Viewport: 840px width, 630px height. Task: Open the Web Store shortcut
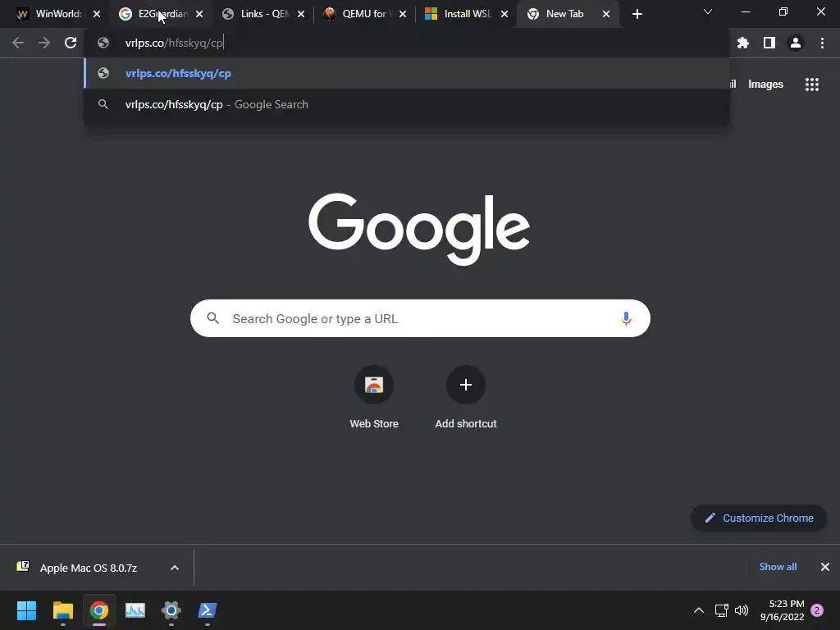pos(374,397)
